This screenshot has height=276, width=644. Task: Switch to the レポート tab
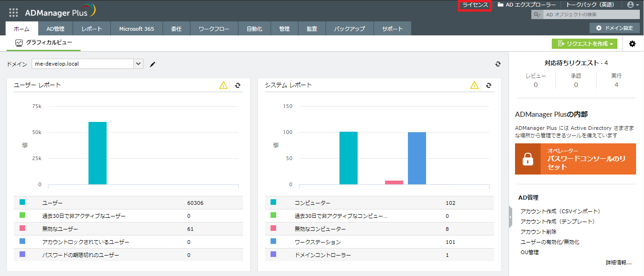(91, 28)
